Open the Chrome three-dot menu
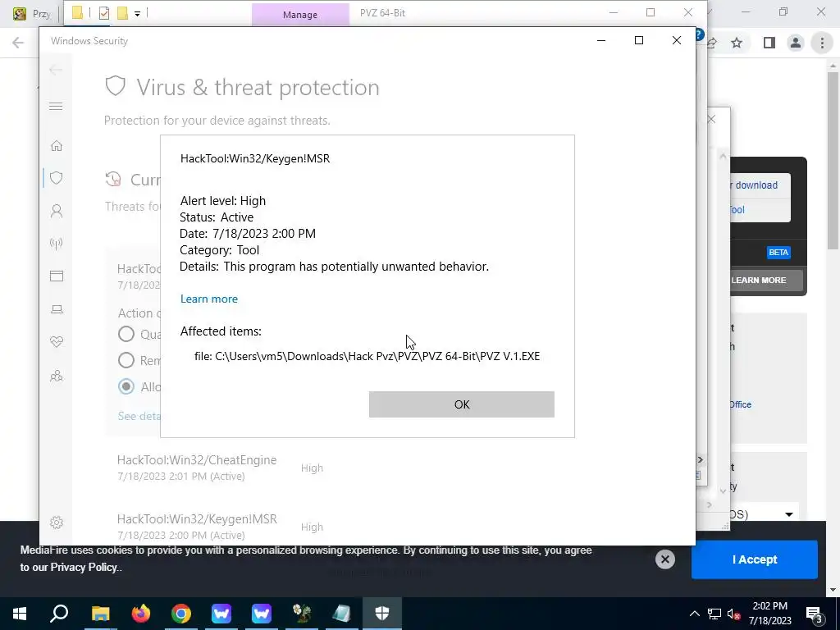Screen dimensions: 840x630 [x=822, y=43]
